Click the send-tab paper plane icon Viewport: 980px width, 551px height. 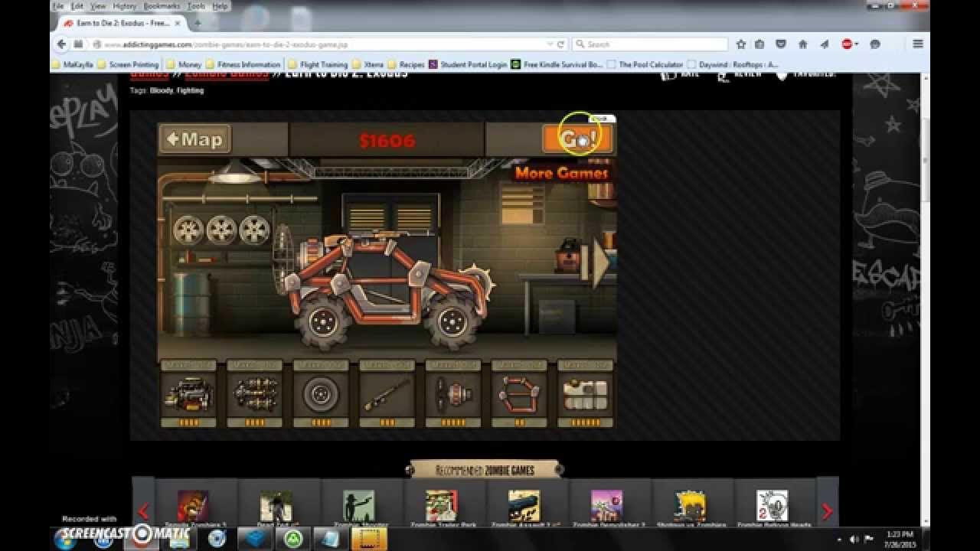coord(824,44)
